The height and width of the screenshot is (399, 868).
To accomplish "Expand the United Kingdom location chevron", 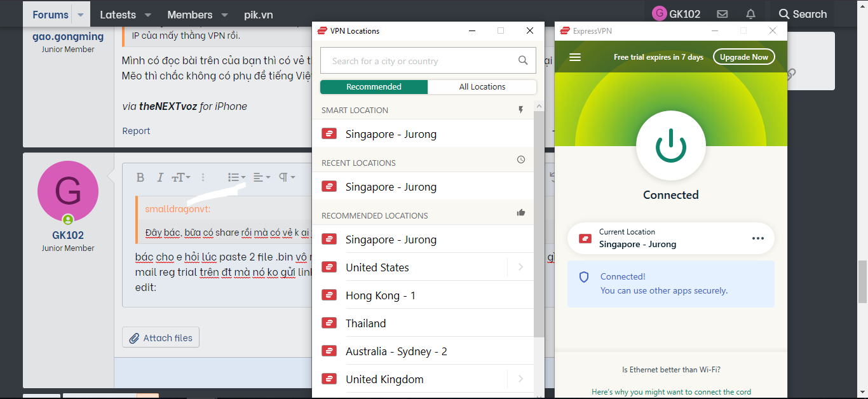I will (520, 379).
